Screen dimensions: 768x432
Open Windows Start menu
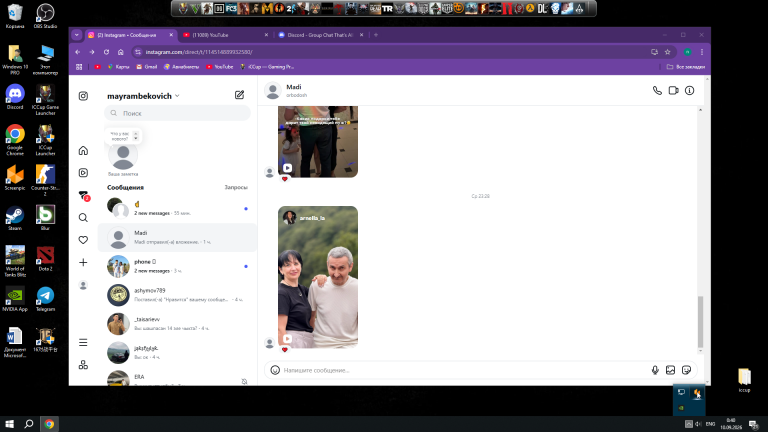(x=9, y=424)
